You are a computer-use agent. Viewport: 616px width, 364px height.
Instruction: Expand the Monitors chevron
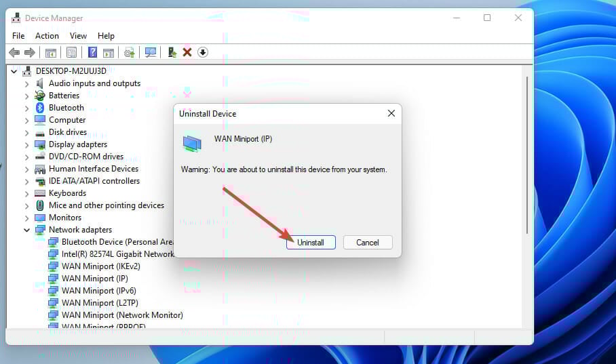point(26,218)
